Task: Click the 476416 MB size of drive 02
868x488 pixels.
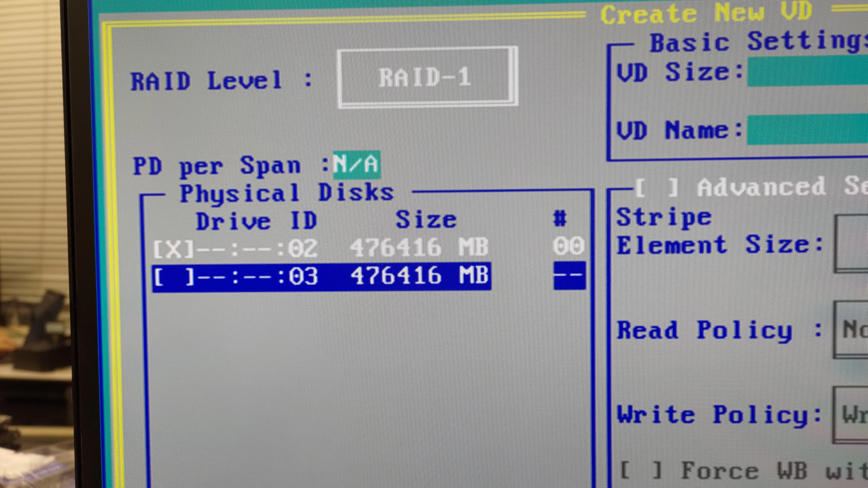Action: (419, 247)
